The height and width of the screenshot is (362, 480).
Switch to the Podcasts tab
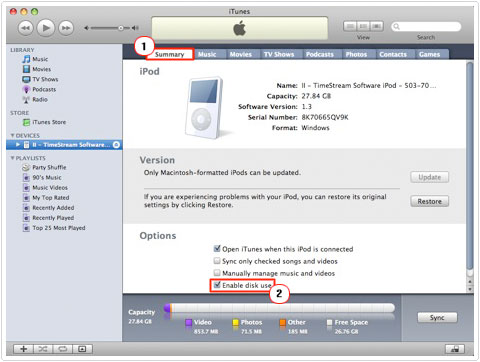[x=320, y=54]
